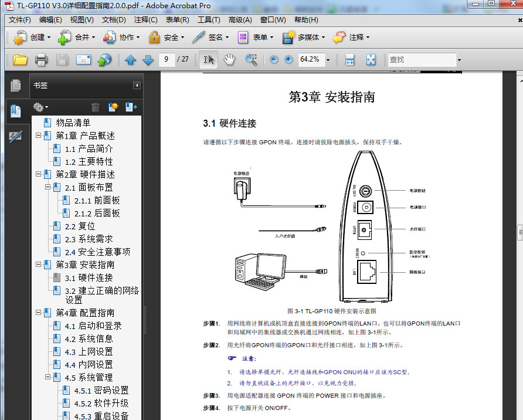523x420 pixels.
Task: Create a new bookmark
Action: point(113,107)
